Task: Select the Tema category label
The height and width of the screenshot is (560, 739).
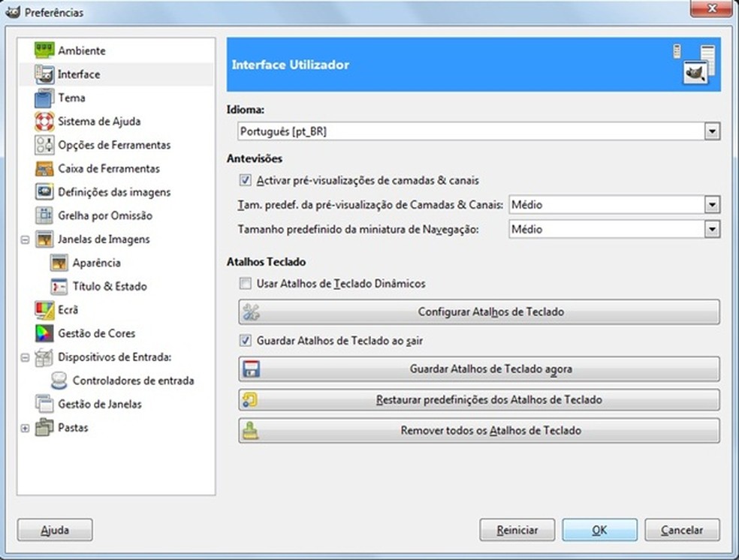Action: (71, 98)
